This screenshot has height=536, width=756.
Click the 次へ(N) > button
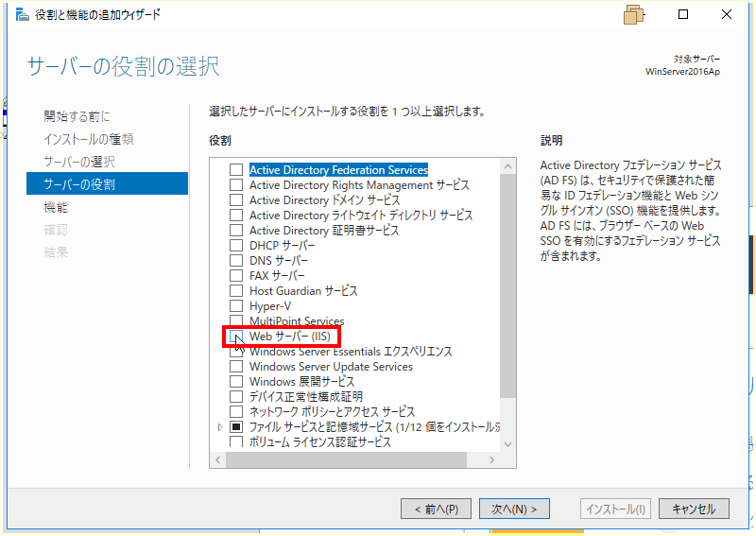click(514, 509)
